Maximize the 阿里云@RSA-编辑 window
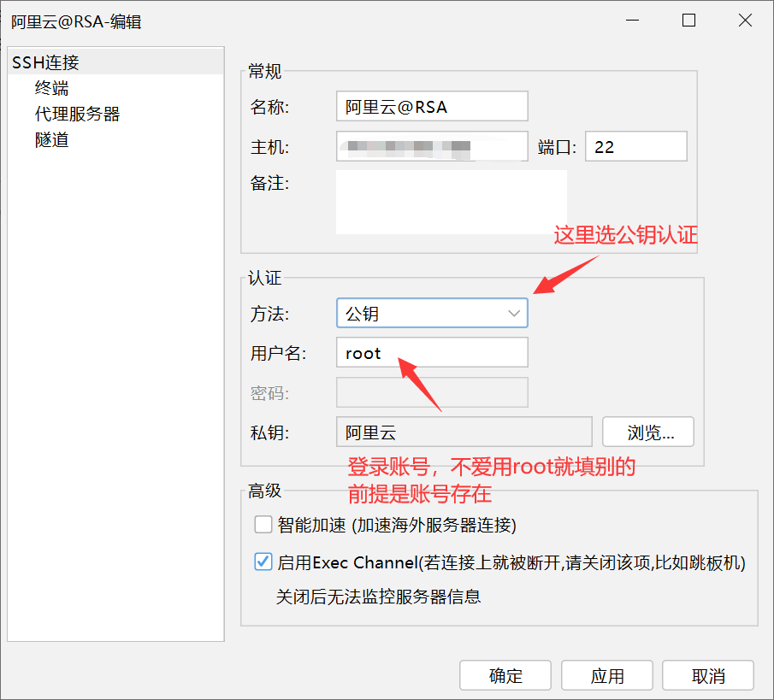This screenshot has width=774, height=700. pyautogui.click(x=688, y=21)
